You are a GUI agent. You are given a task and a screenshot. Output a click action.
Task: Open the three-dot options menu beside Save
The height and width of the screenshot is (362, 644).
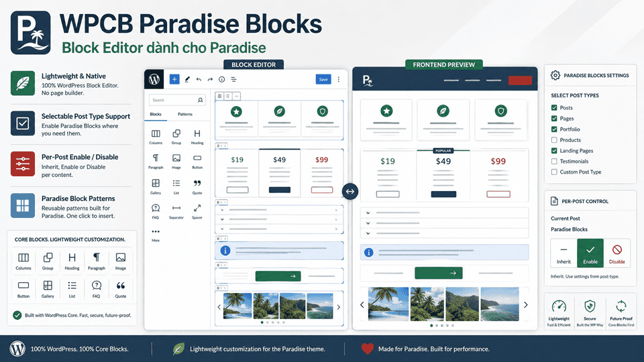[338, 79]
